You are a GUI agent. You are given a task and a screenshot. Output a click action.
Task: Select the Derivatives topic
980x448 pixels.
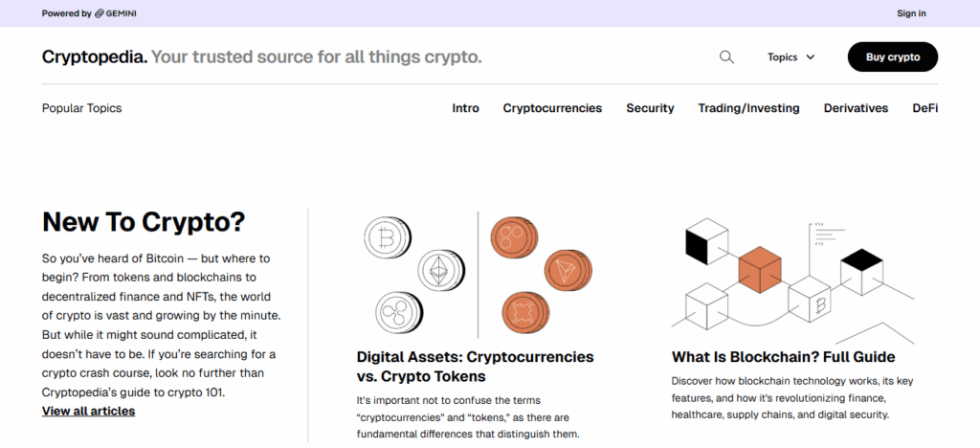[856, 108]
